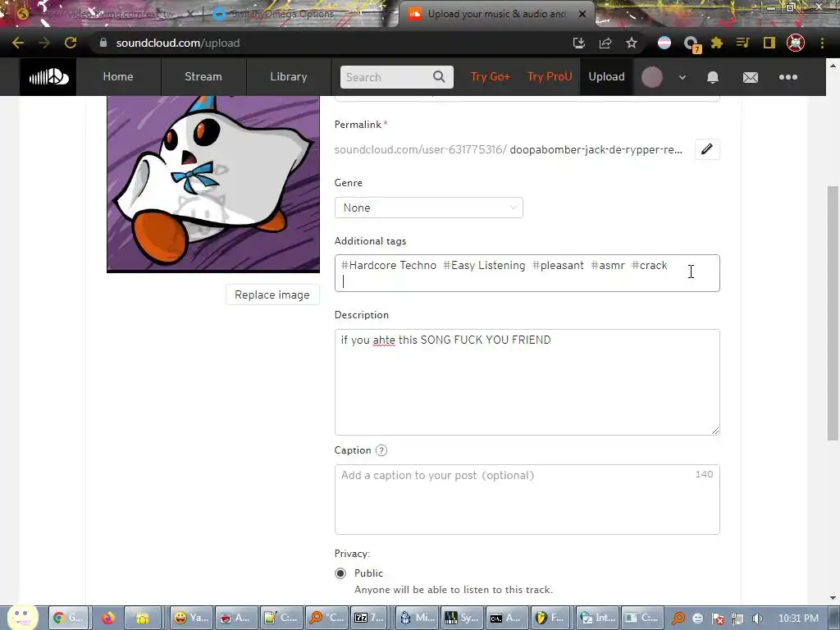Click the Upload nav item
The height and width of the screenshot is (630, 840).
pyautogui.click(x=606, y=76)
